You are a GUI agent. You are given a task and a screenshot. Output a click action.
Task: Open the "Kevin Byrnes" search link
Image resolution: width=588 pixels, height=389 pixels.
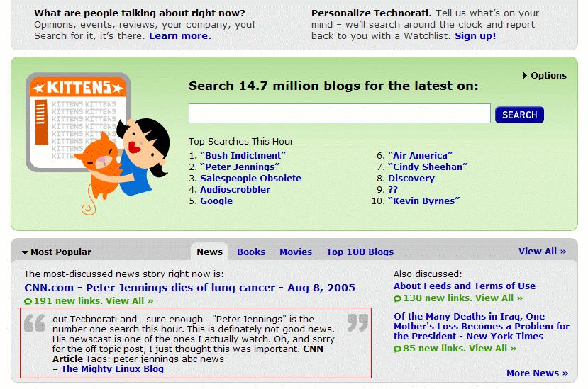[423, 201]
